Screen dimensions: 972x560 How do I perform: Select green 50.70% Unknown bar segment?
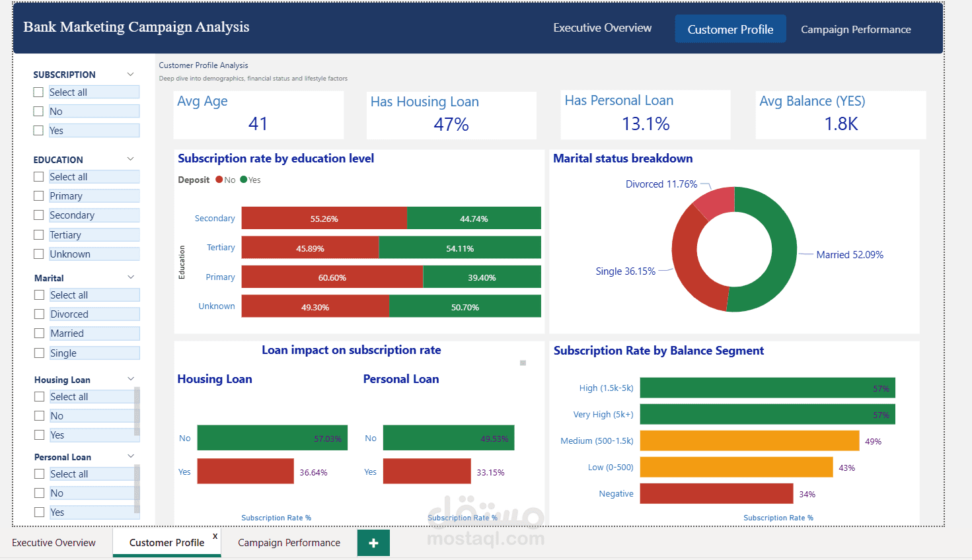pyautogui.click(x=465, y=307)
